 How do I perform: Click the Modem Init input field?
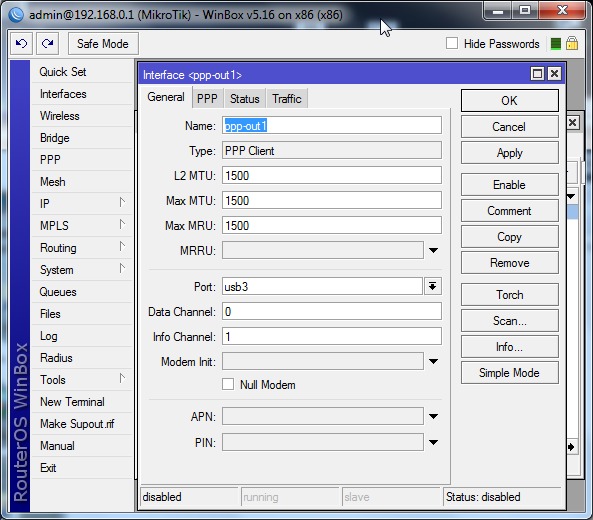[323, 362]
